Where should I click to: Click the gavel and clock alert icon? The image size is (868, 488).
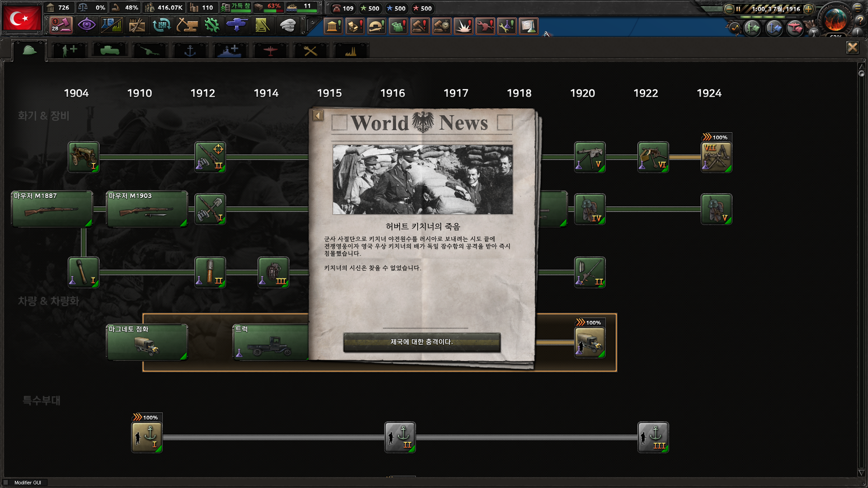click(442, 26)
